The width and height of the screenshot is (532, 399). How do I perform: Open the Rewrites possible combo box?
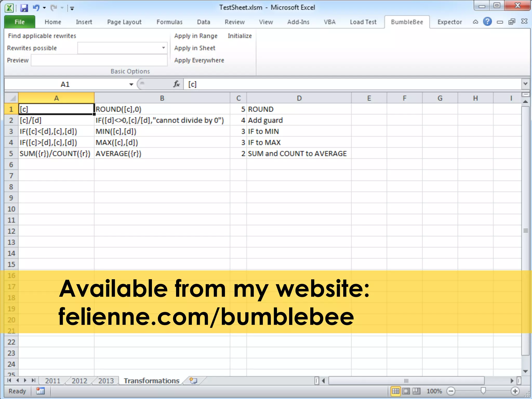tap(122, 48)
